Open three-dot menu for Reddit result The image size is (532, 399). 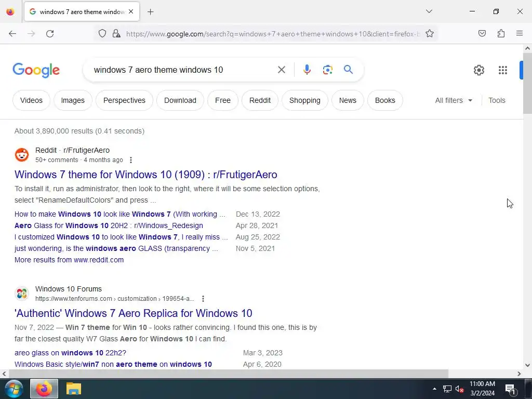pos(131,160)
